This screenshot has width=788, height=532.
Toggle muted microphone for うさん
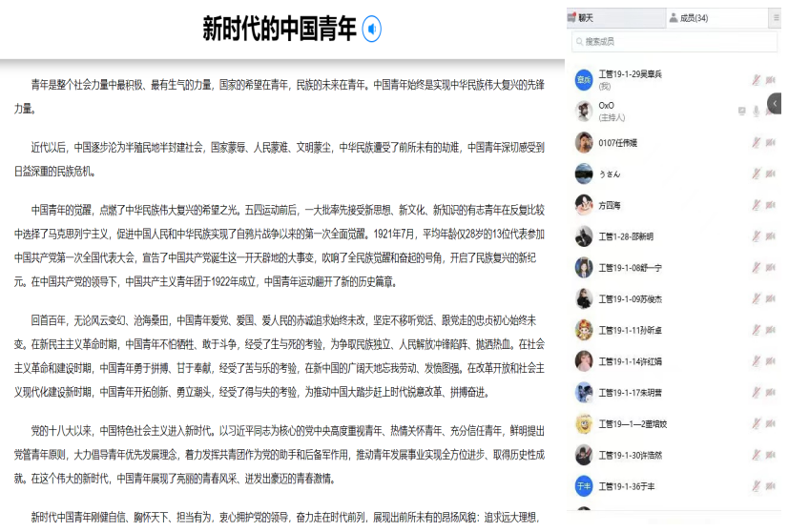click(x=756, y=174)
